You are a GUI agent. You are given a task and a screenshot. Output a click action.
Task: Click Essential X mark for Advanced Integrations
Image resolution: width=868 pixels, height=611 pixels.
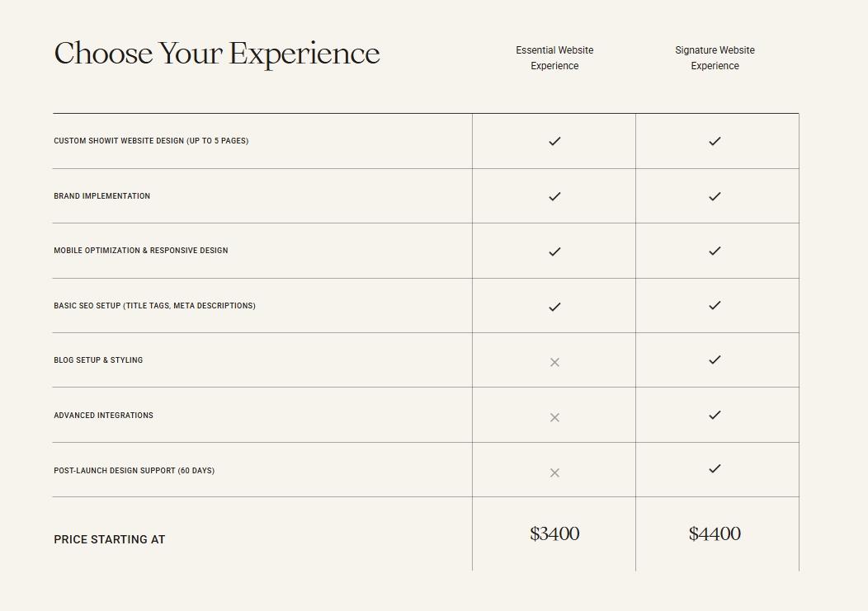coord(554,417)
